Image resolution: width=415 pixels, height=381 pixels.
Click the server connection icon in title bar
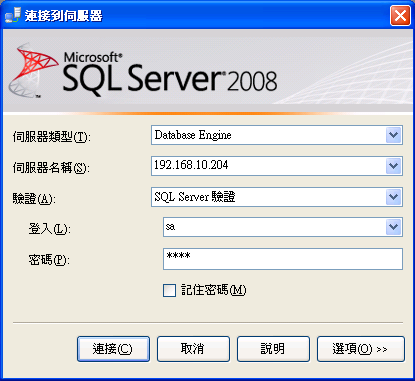tap(13, 16)
